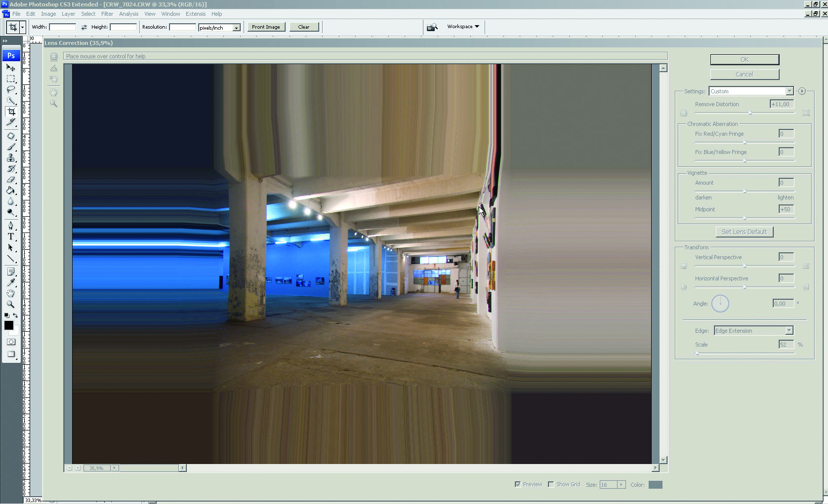Viewport: 828px width, 504px height.
Task: Select the Pen tool
Action: [11, 226]
